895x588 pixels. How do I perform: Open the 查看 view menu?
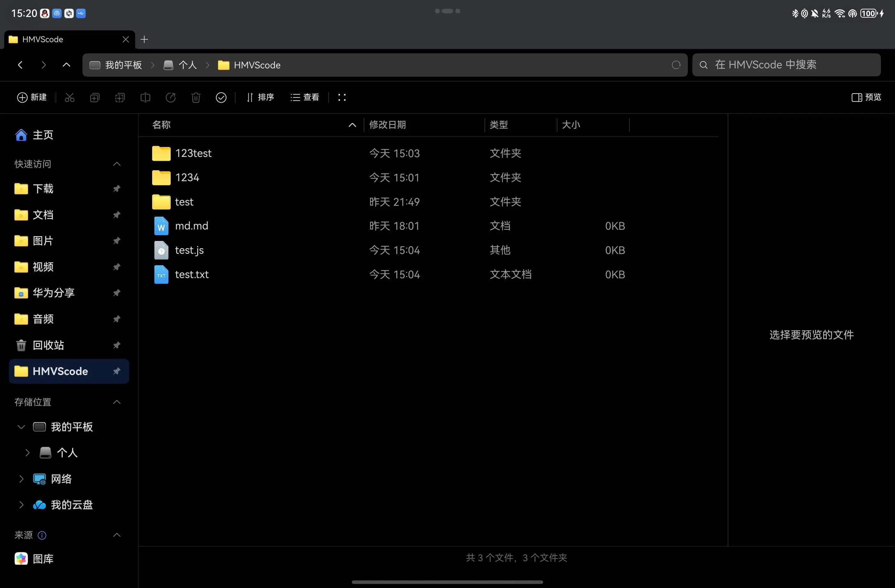click(x=305, y=97)
